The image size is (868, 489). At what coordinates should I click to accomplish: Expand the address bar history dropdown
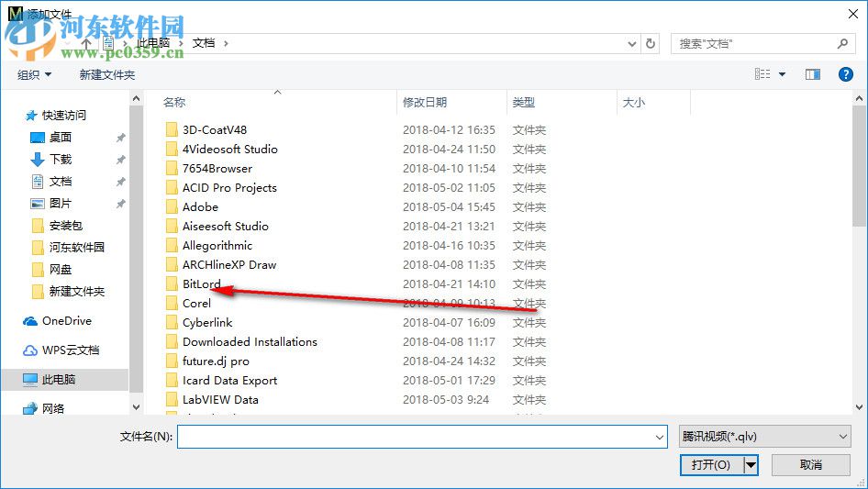coord(631,43)
